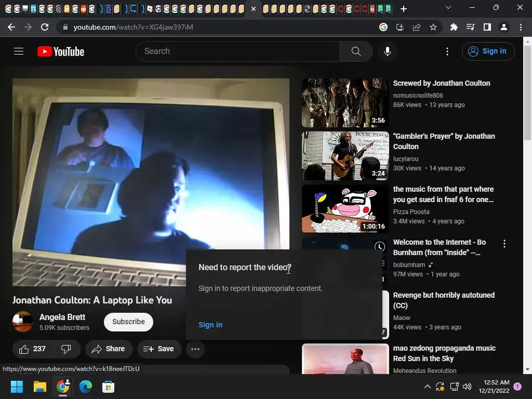Go forward in browser history
This screenshot has height=399, width=532.
pos(28,27)
